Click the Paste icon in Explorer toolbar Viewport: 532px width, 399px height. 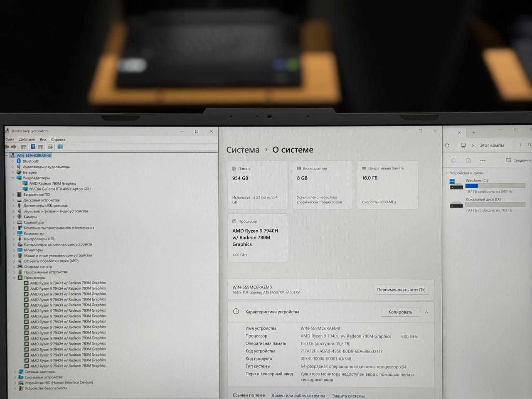pyautogui.click(x=468, y=160)
